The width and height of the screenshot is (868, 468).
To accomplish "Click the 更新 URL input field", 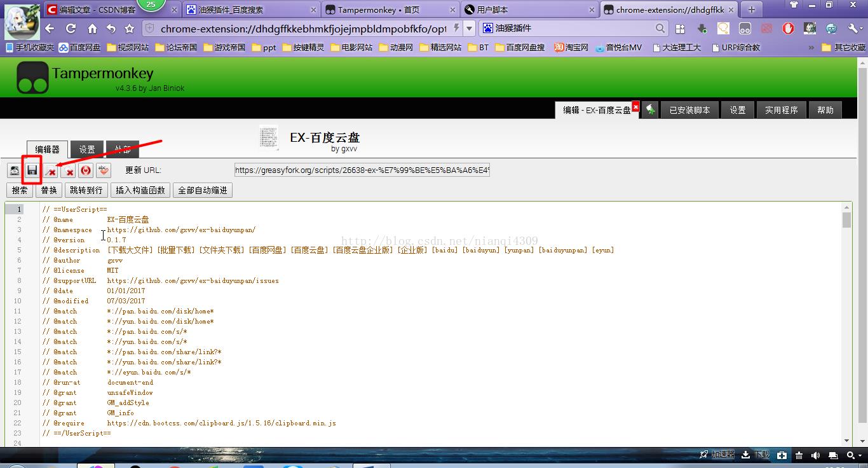I will tap(362, 170).
